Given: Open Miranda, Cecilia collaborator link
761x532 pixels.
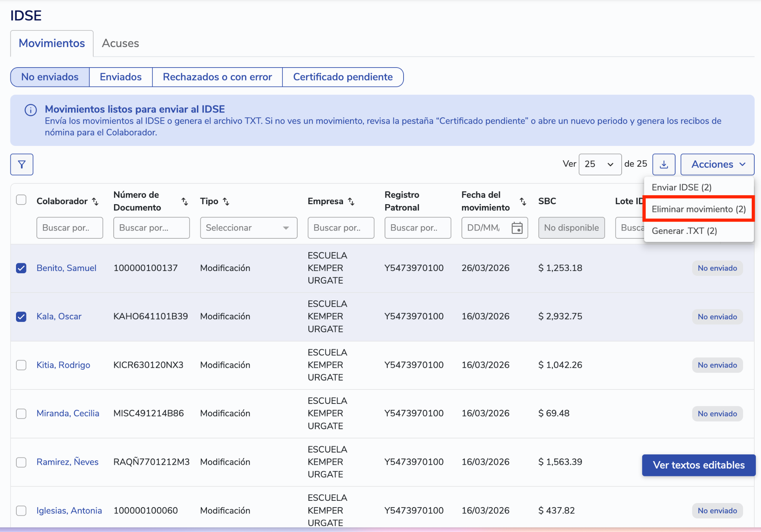Looking at the screenshot, I should [68, 413].
